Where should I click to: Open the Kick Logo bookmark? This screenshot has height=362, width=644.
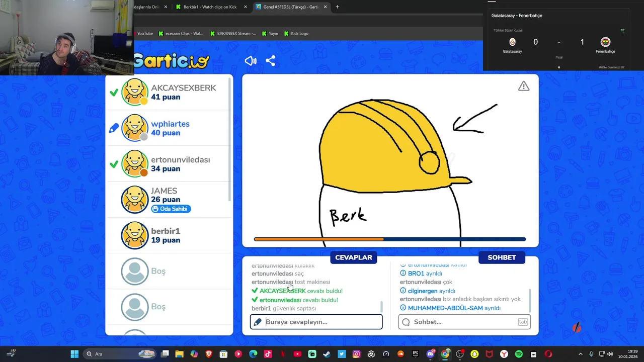[296, 34]
